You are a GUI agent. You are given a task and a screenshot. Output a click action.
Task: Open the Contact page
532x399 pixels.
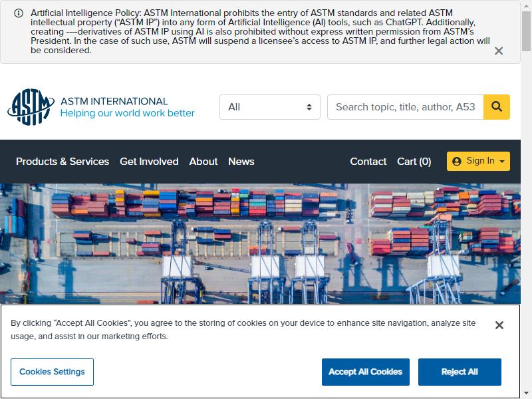click(368, 162)
